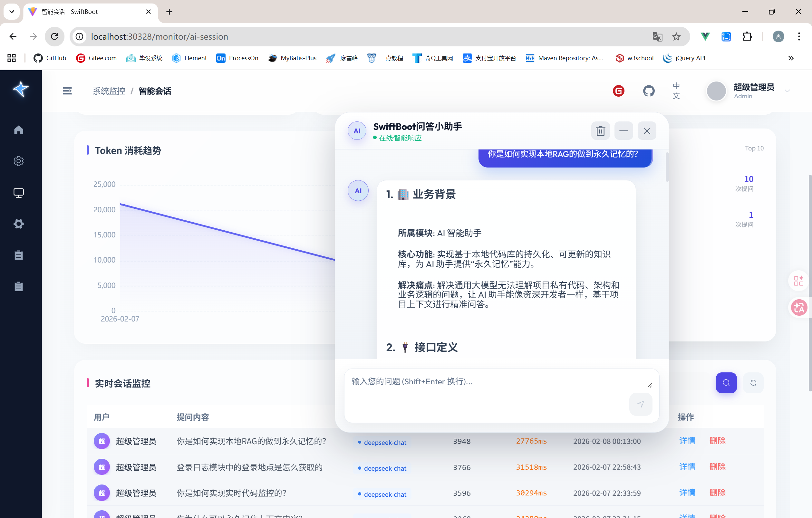Navigate to 系统监控 in the breadcrumb
Screen dimensions: 812x518
[108, 91]
